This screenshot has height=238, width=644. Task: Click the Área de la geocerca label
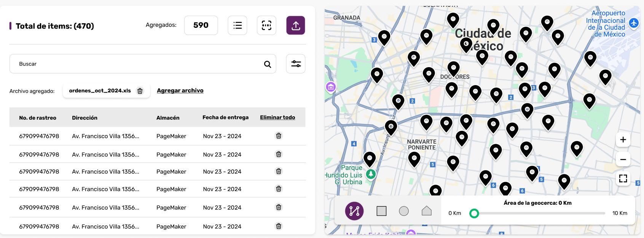tap(537, 203)
